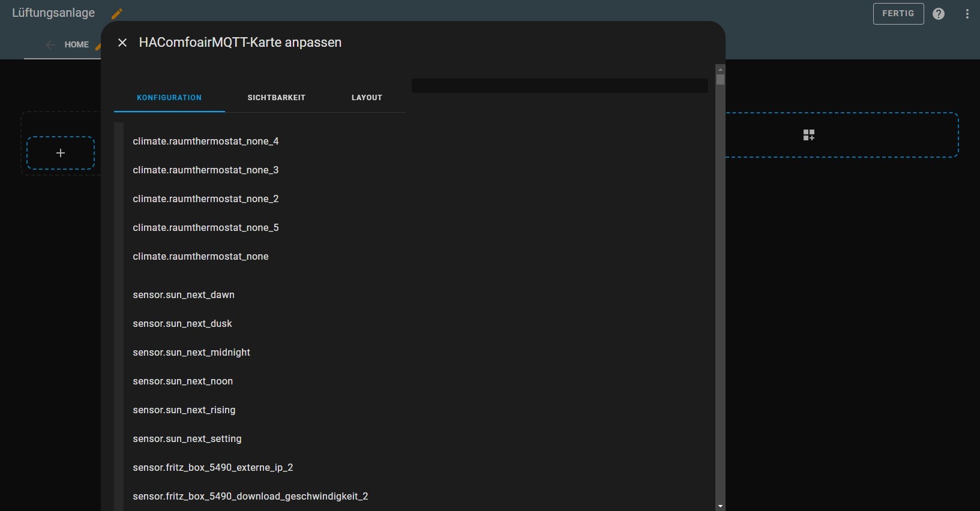
Task: Choose sensor.sun_next_dawn from the list
Action: point(184,295)
